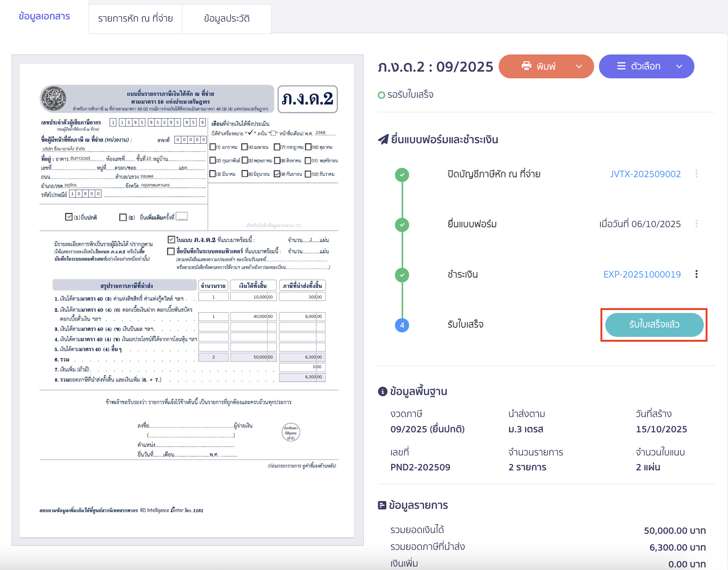
Task: Open the EXP-20251000019 expense link
Action: tap(642, 274)
